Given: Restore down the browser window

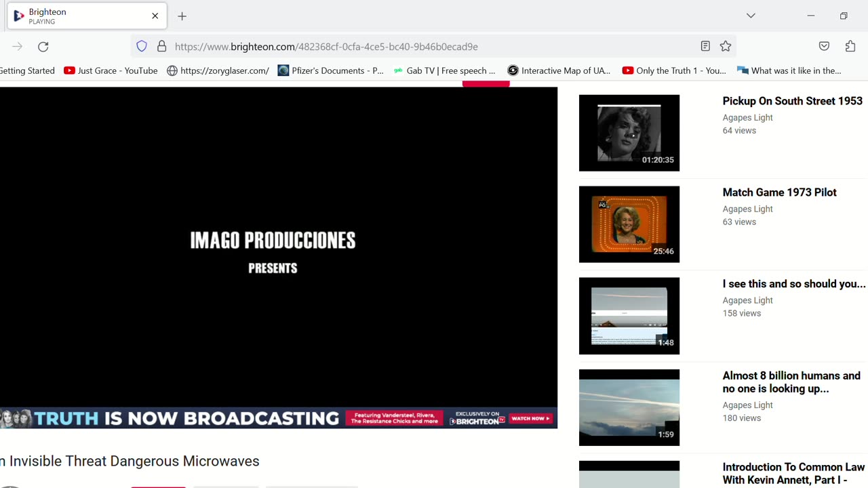Looking at the screenshot, I should tap(844, 16).
